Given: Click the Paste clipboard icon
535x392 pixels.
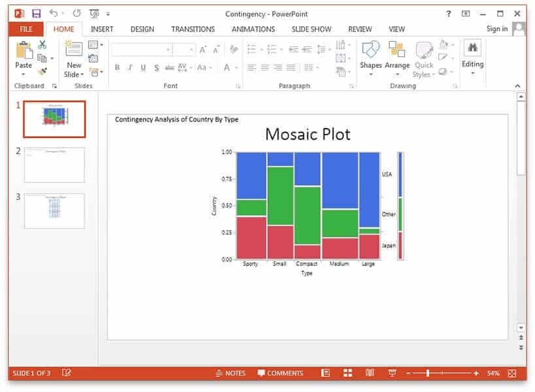Looking at the screenshot, I should [24, 51].
